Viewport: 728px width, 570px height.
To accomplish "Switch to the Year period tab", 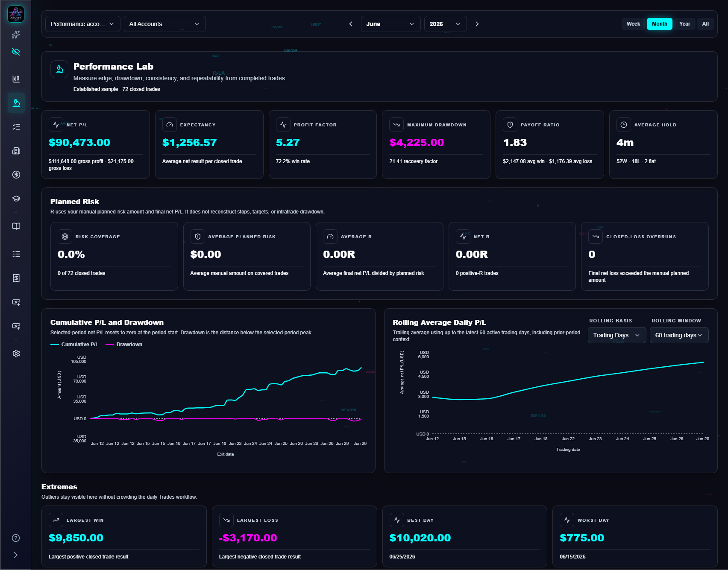I will [x=684, y=24].
